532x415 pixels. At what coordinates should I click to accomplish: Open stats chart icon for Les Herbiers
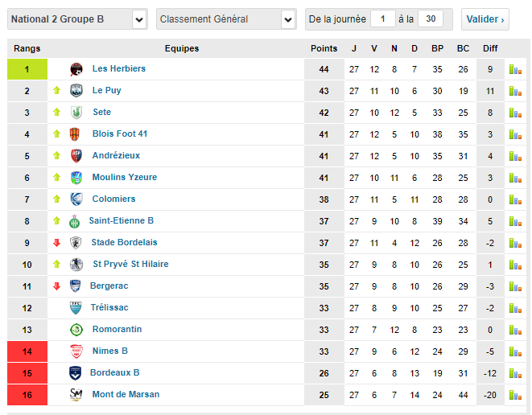[x=515, y=69]
